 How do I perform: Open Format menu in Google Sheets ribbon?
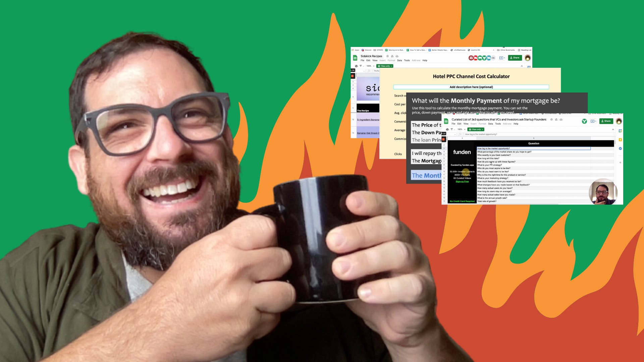[390, 60]
